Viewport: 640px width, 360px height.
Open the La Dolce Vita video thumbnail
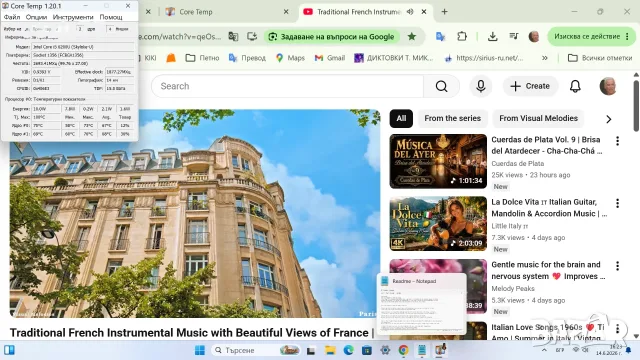point(438,224)
